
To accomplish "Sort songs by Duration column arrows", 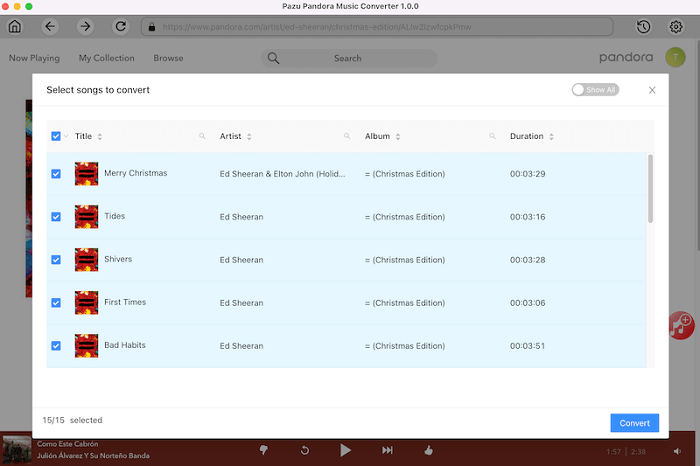I will pyautogui.click(x=551, y=136).
